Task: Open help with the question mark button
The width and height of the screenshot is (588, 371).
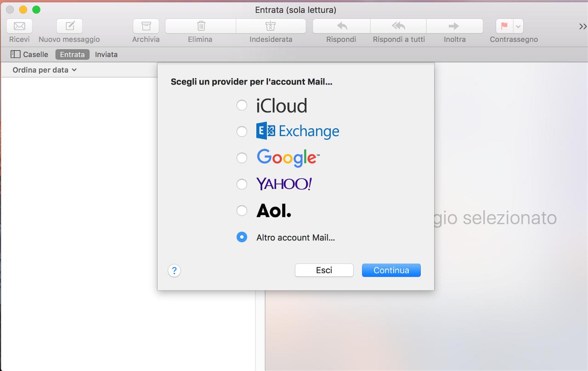Action: coord(174,270)
